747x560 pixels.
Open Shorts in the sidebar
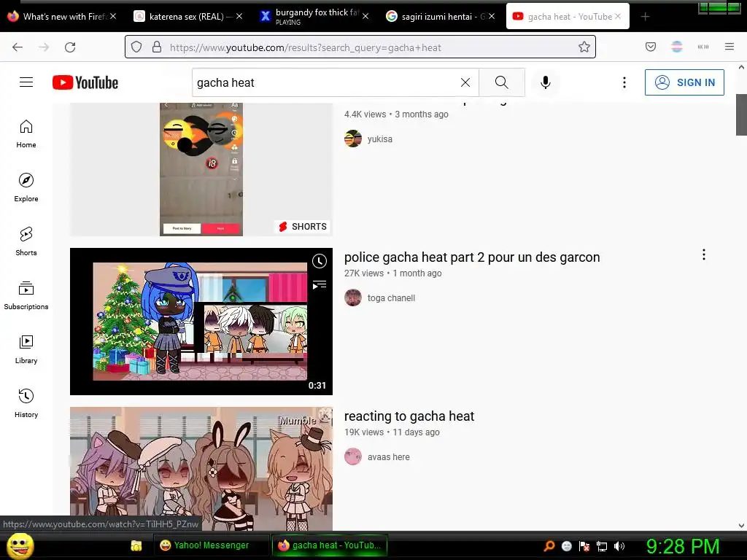coord(26,241)
